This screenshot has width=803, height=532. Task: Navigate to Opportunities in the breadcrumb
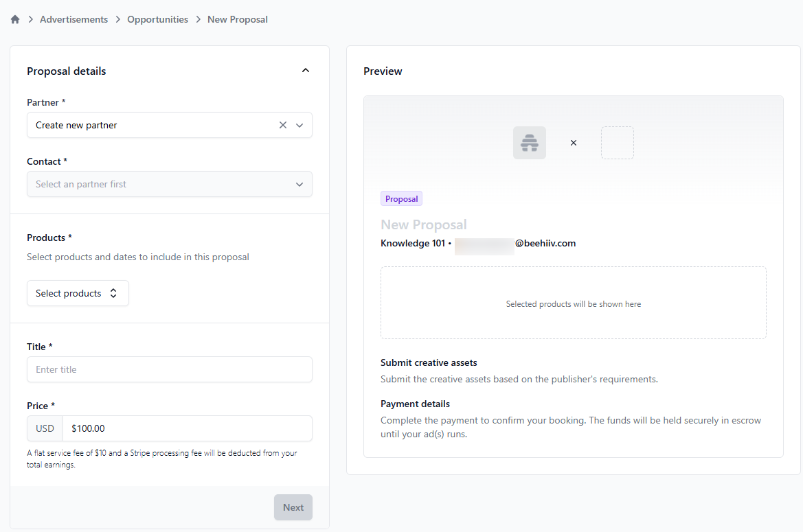coord(157,20)
